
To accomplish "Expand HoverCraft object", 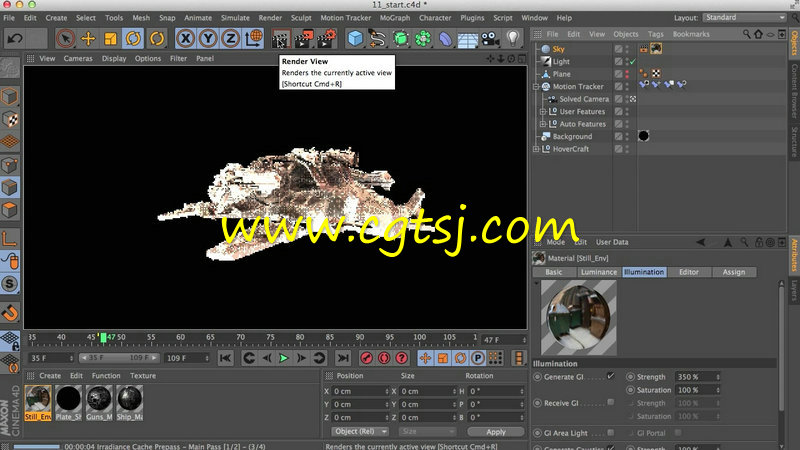I will coord(536,149).
